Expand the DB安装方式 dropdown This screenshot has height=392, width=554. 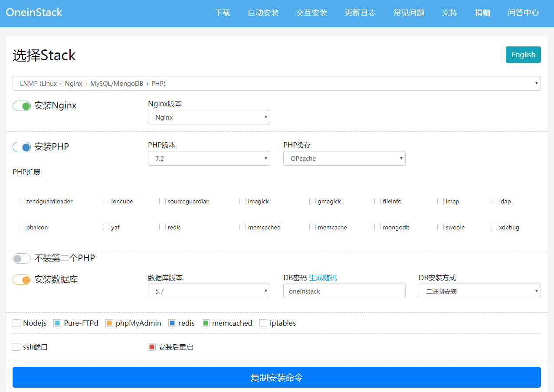coord(479,291)
